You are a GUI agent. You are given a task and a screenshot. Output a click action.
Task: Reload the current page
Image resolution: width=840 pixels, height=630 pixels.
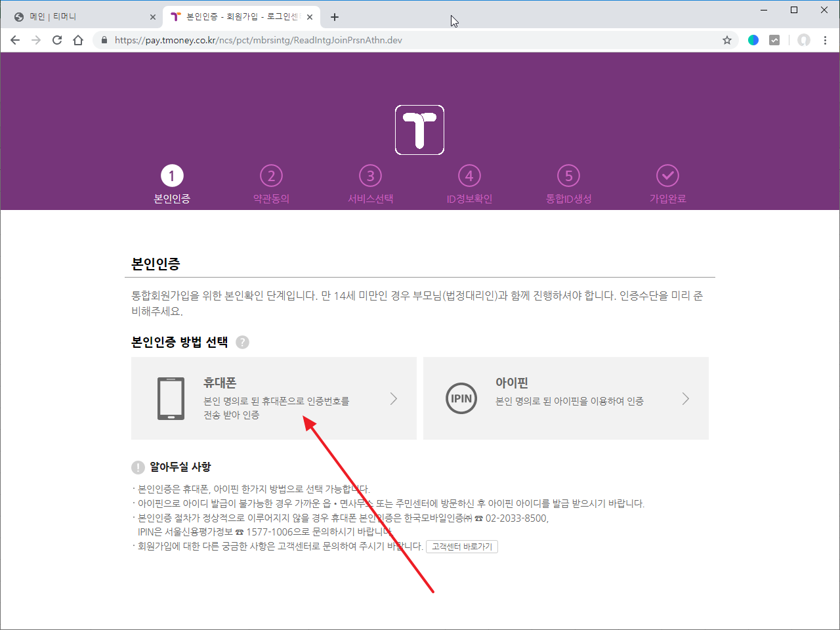click(57, 40)
